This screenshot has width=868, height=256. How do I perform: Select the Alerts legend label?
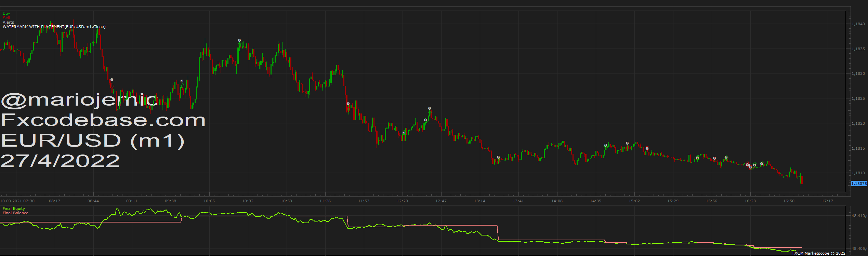[x=9, y=22]
